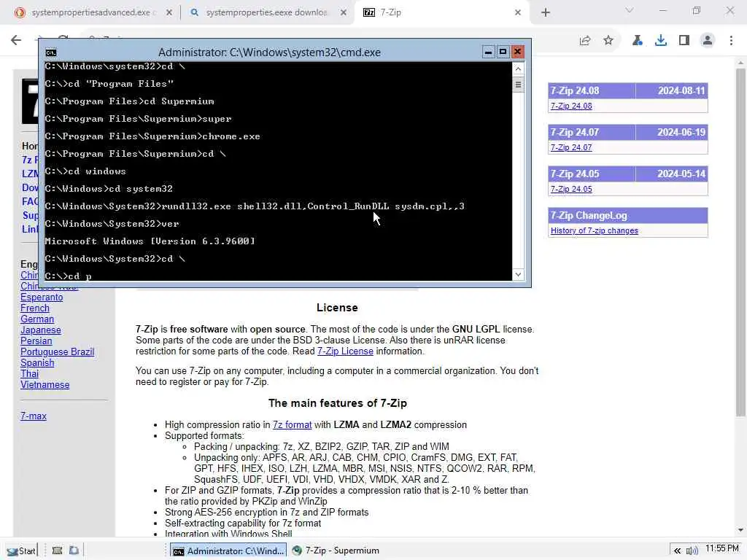Image resolution: width=747 pixels, height=560 pixels.
Task: Maximize the cmd.exe window
Action: [503, 52]
